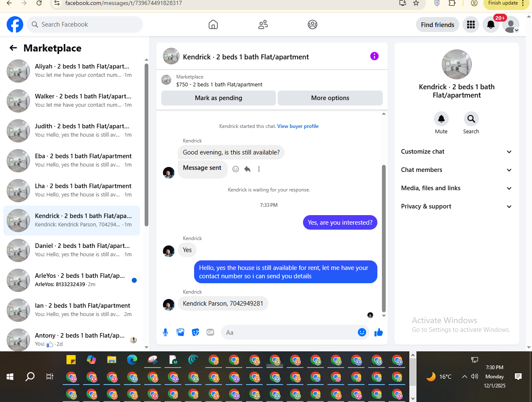Click the Find friends button
The width and height of the screenshot is (532, 402).
tap(438, 25)
